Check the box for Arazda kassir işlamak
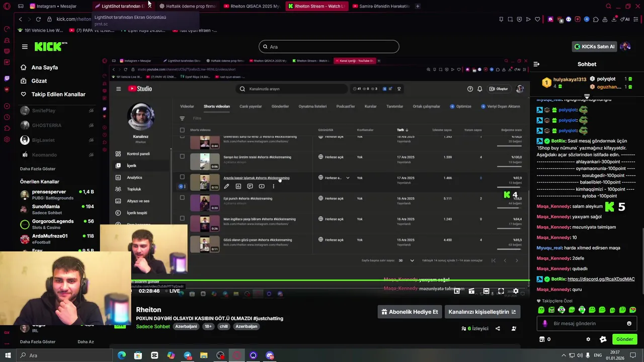Viewport: 644px width, 362px height. pos(182,177)
